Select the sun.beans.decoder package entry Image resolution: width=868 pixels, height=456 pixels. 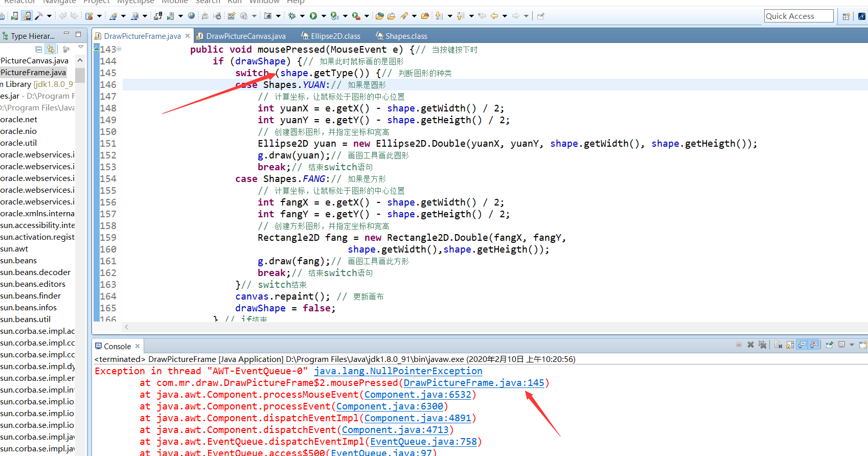[x=35, y=272]
